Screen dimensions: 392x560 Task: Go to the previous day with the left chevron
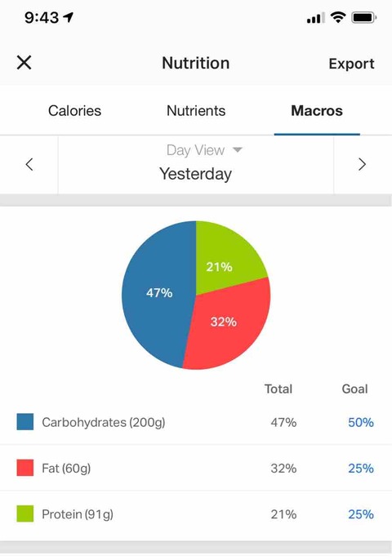(29, 164)
